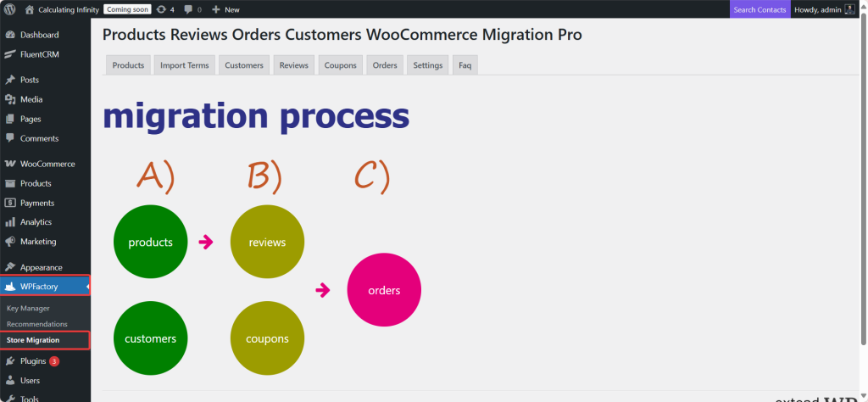The height and width of the screenshot is (402, 868).
Task: Open FluentCRM in the sidebar
Action: click(x=39, y=54)
